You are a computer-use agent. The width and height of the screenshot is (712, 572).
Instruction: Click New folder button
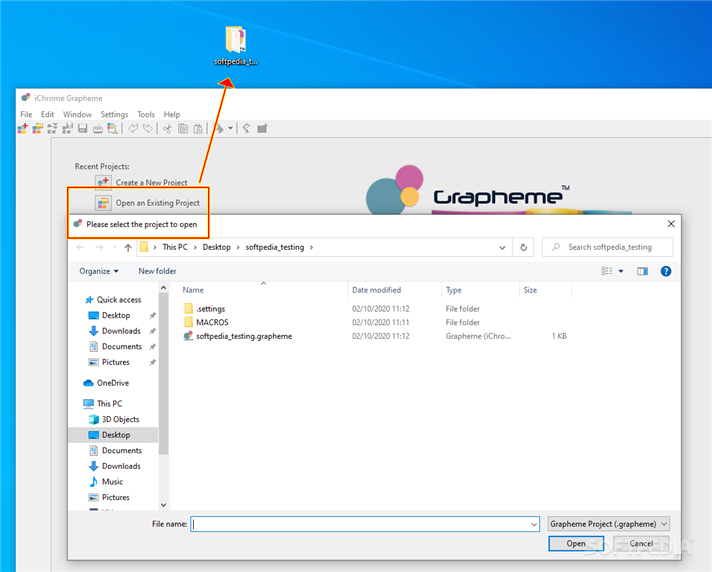[x=157, y=271]
